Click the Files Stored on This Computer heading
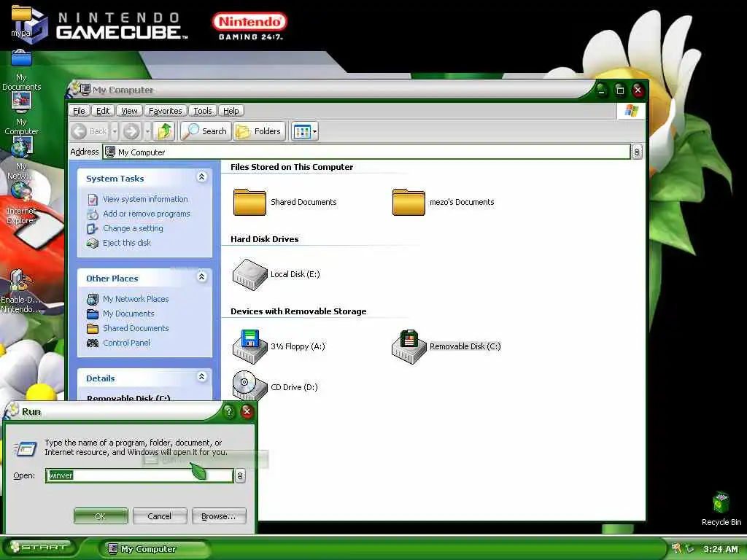 292,167
